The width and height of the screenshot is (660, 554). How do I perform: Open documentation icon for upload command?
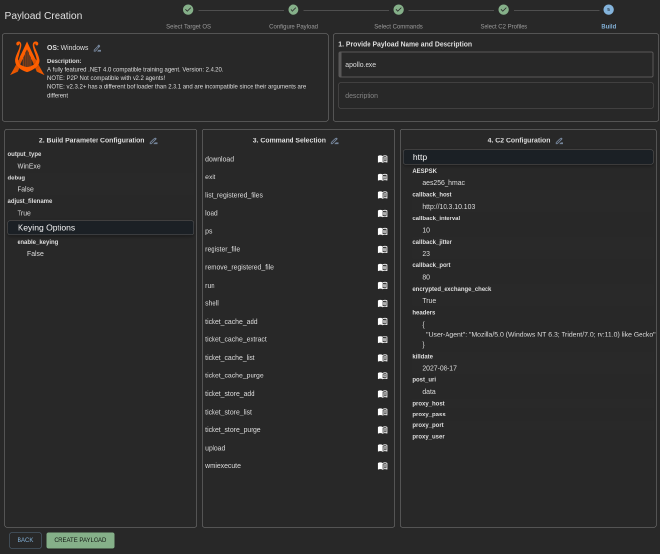(382, 448)
